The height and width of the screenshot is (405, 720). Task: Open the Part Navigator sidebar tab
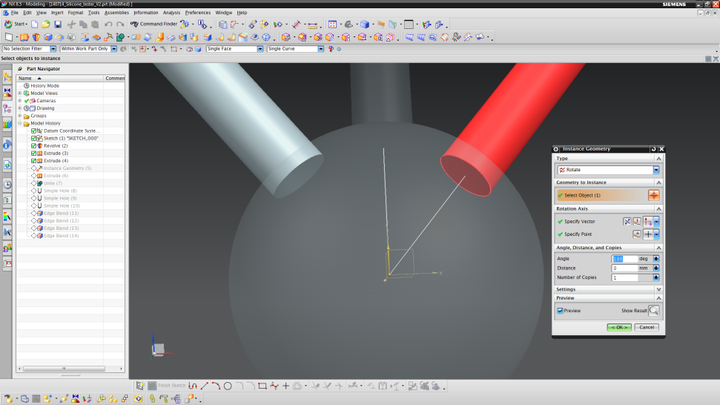(x=7, y=109)
